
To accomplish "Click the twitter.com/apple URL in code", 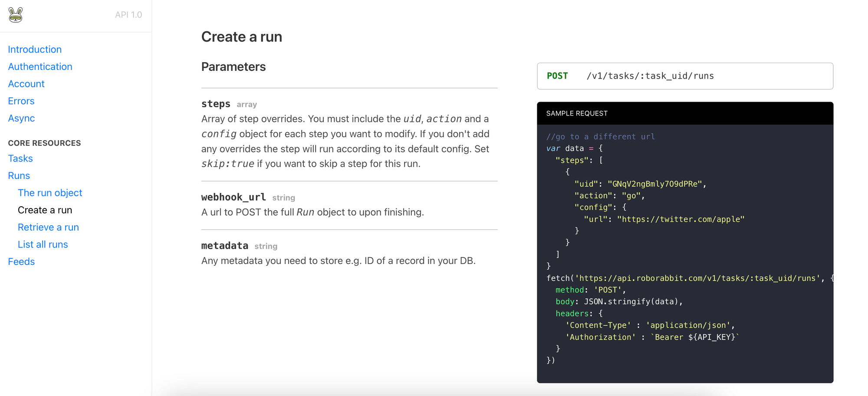I will (681, 219).
